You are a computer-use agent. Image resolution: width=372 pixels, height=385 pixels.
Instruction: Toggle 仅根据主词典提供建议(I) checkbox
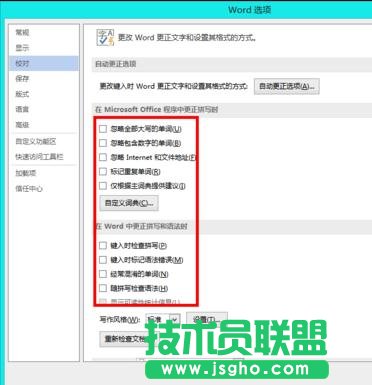point(103,186)
